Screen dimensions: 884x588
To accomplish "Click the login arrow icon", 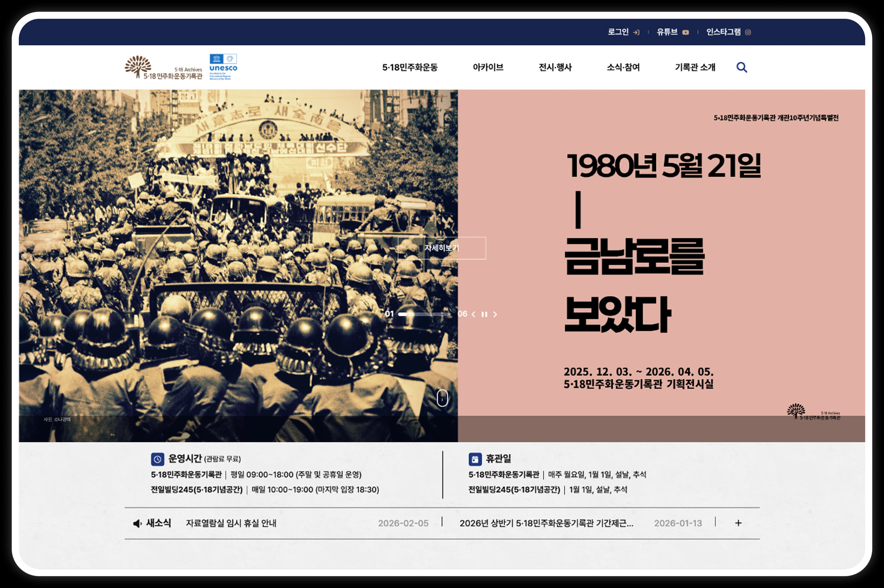I will [636, 32].
